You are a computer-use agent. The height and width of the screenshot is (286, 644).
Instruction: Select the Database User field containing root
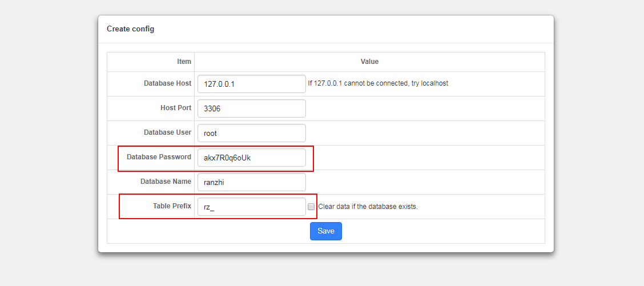pyautogui.click(x=251, y=133)
